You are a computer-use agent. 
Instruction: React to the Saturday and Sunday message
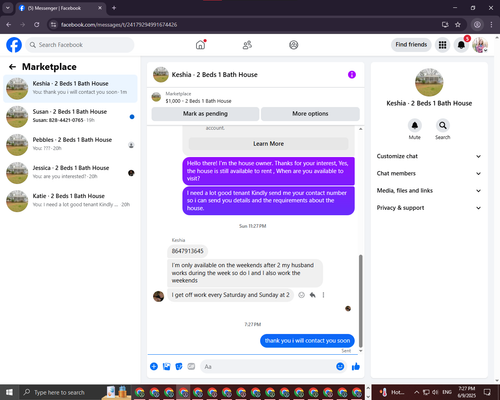301,295
